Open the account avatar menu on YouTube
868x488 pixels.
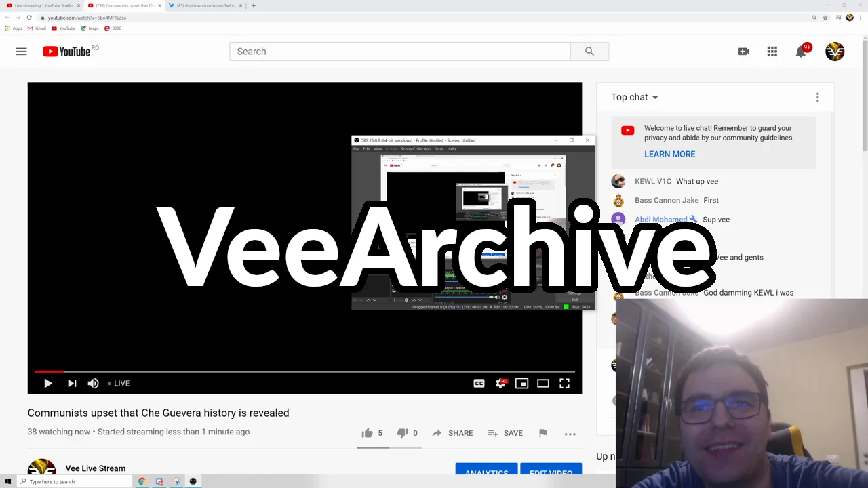click(835, 52)
